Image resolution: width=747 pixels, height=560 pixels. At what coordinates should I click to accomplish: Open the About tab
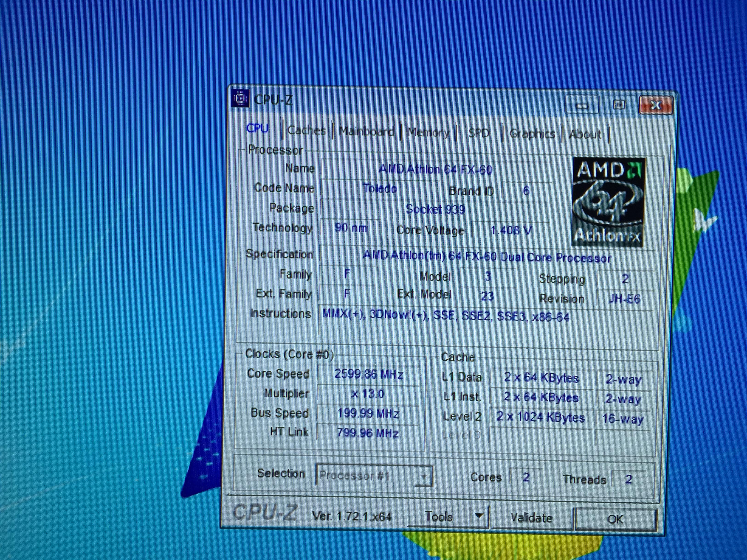[x=585, y=134]
